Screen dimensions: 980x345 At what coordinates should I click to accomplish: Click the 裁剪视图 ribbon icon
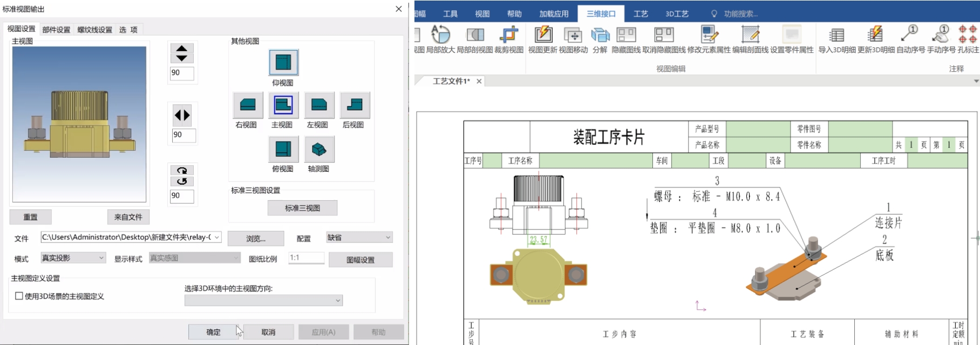tap(508, 36)
